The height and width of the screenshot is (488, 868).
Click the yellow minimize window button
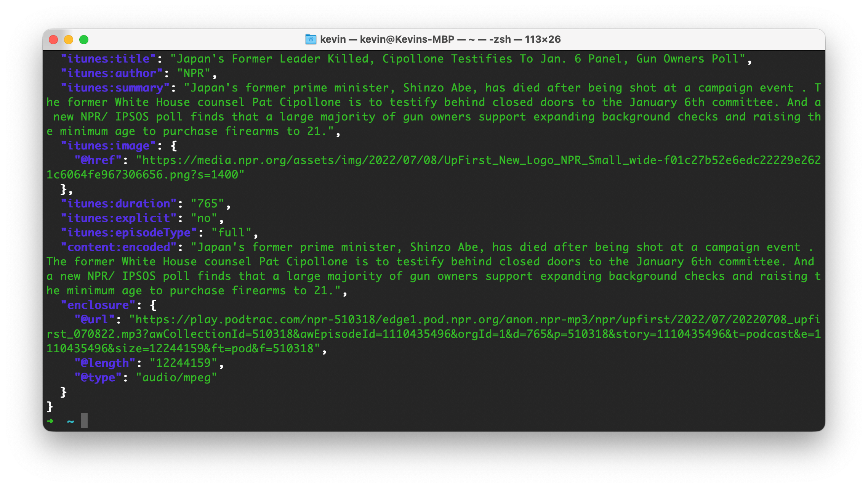(x=69, y=40)
